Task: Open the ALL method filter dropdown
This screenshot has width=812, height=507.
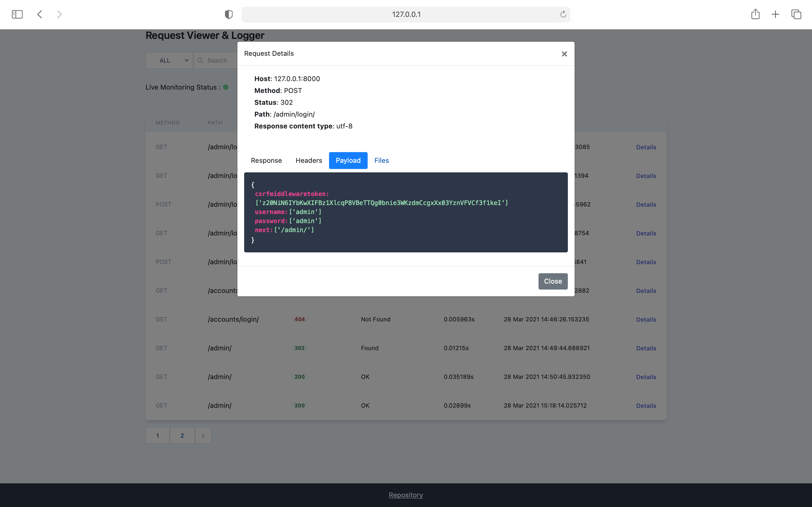Action: (169, 60)
